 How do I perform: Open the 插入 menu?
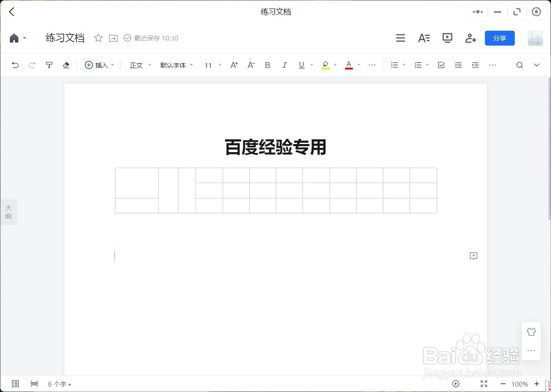[100, 65]
